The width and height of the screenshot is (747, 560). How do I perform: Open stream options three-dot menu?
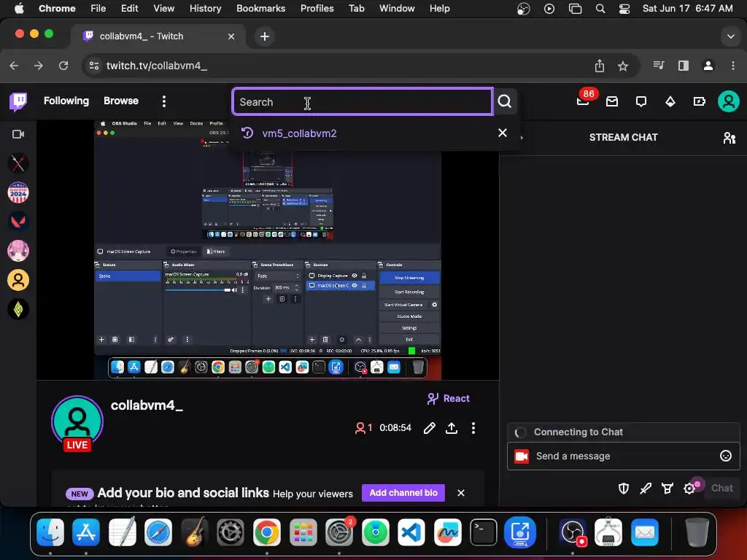[x=473, y=428]
